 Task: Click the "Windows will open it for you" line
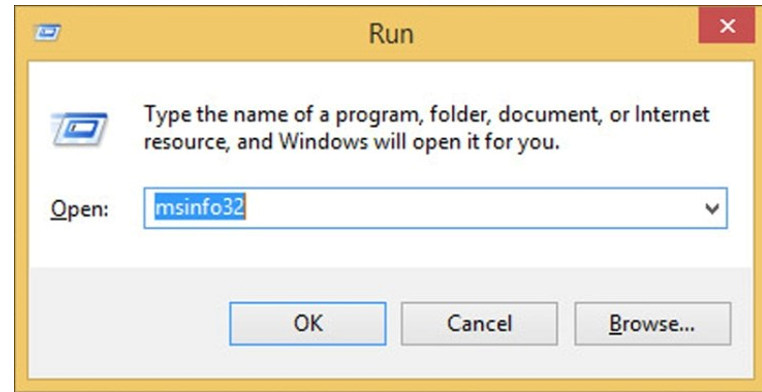419,141
